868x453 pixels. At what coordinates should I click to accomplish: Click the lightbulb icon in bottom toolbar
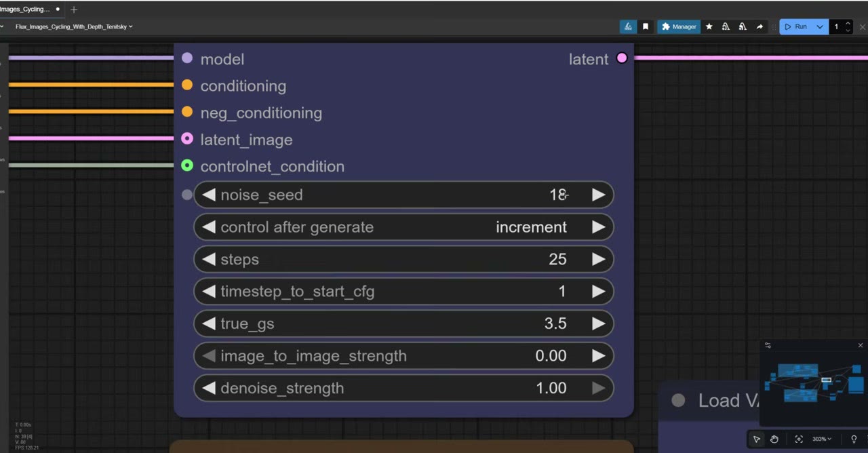[x=854, y=439]
